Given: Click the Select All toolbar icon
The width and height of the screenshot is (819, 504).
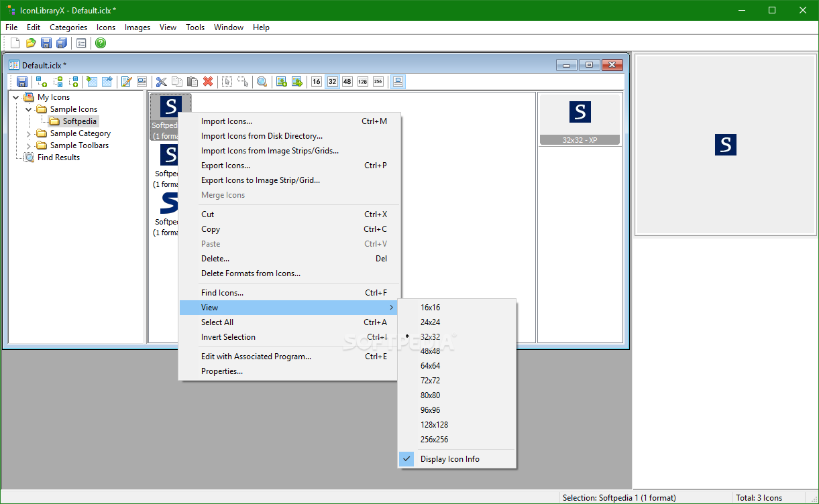Looking at the screenshot, I should pyautogui.click(x=227, y=82).
